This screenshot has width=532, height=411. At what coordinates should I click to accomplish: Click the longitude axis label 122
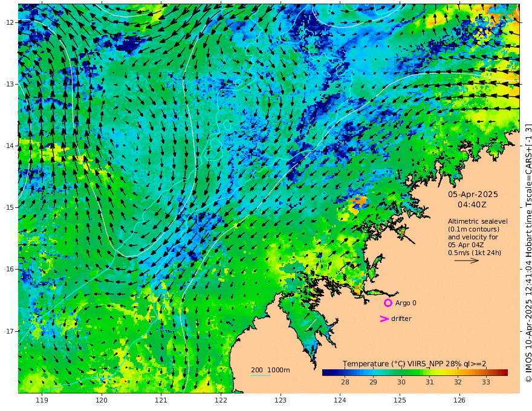tap(221, 401)
